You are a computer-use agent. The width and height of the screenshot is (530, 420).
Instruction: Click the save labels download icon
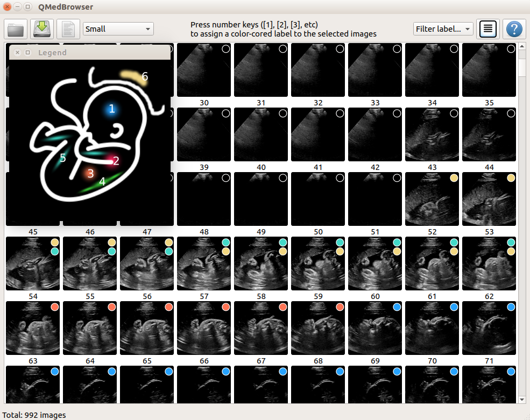pyautogui.click(x=42, y=30)
